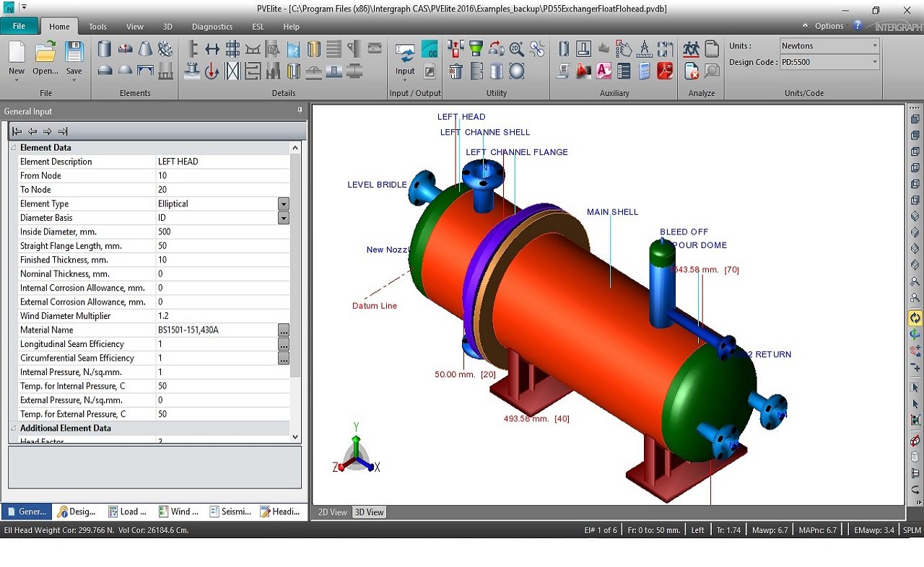Image resolution: width=924 pixels, height=567 pixels.
Task: Add a force and moment detail
Action: tap(212, 71)
